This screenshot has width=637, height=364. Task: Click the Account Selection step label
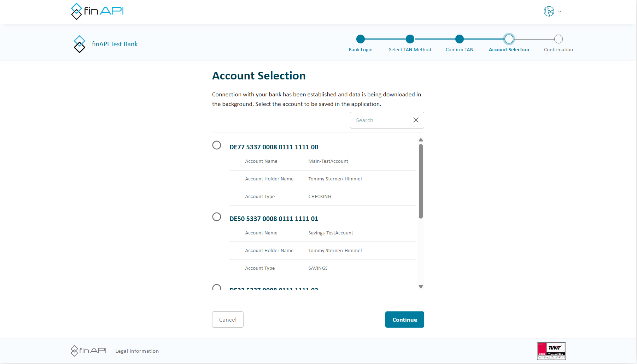pos(509,50)
